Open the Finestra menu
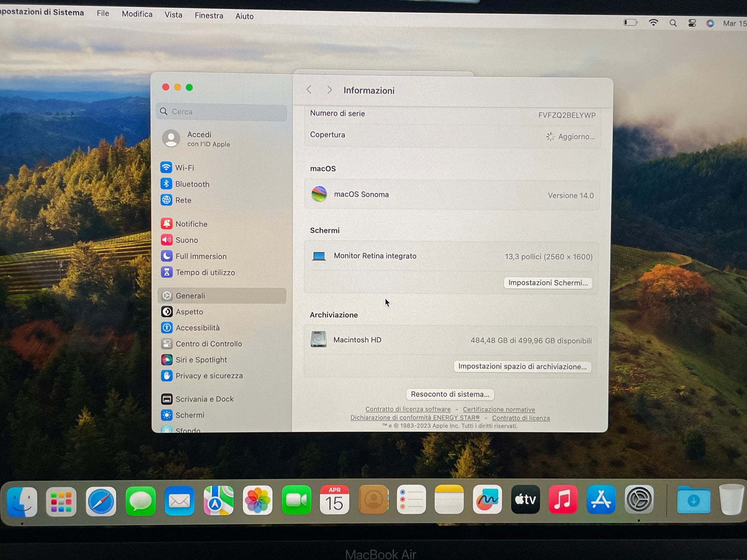 click(x=209, y=16)
